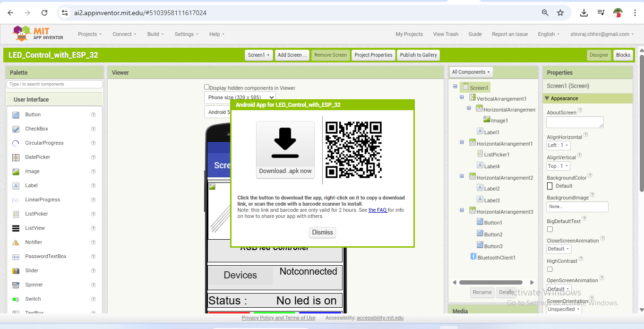Click the Image component icon in Palette
Image resolution: width=644 pixels, height=329 pixels.
tap(16, 172)
